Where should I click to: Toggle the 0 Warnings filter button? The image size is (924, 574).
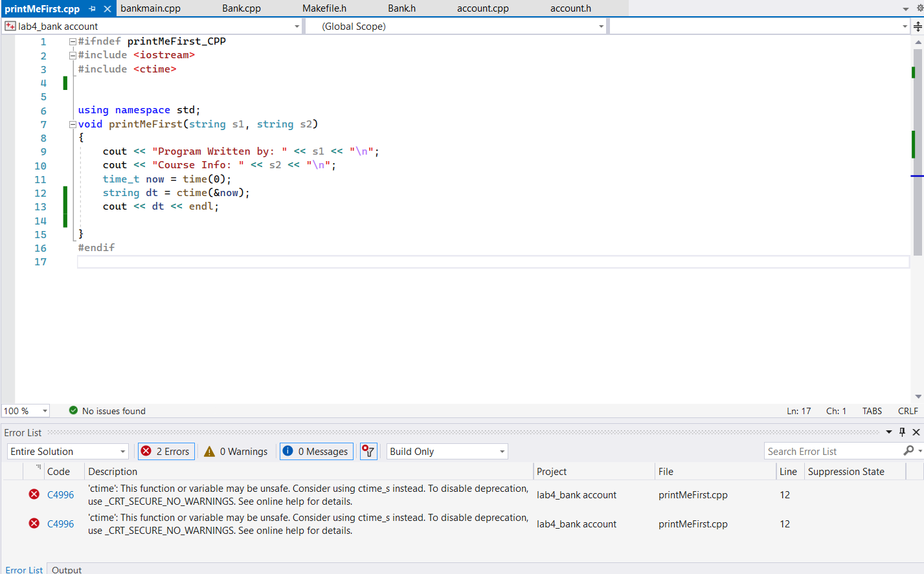coord(236,451)
